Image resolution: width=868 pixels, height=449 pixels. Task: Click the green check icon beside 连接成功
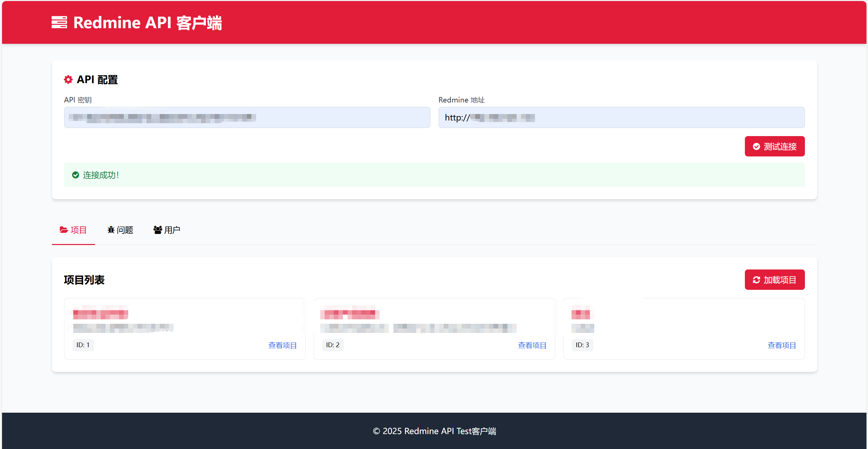pos(75,175)
